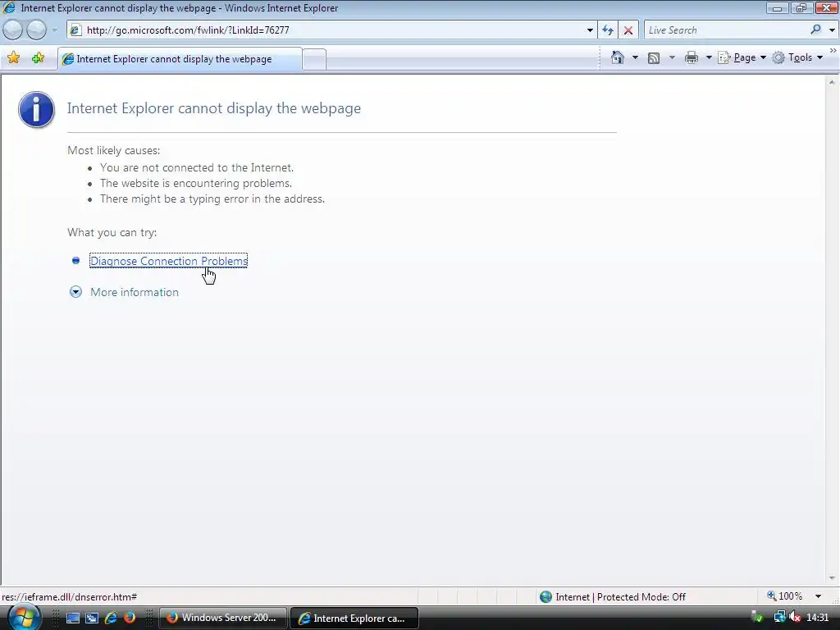Click the network connection tray icon
Image resolution: width=840 pixels, height=630 pixels.
click(779, 619)
